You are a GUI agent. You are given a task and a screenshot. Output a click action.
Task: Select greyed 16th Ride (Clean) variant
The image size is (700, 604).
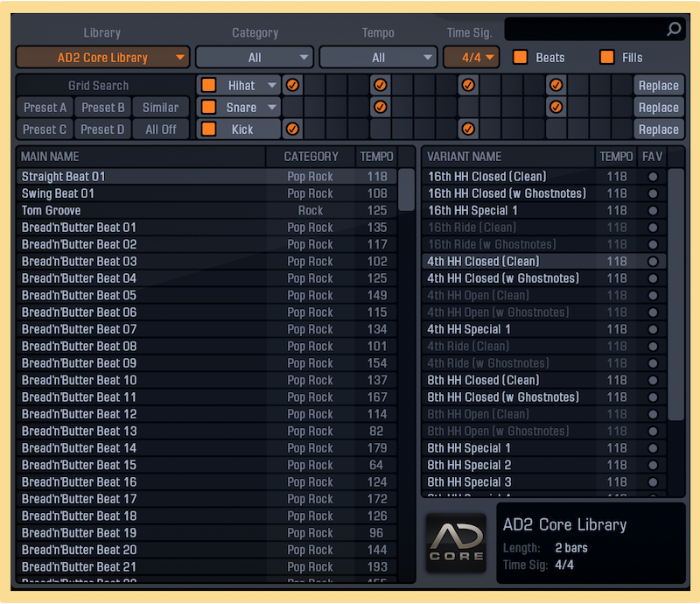click(x=544, y=228)
